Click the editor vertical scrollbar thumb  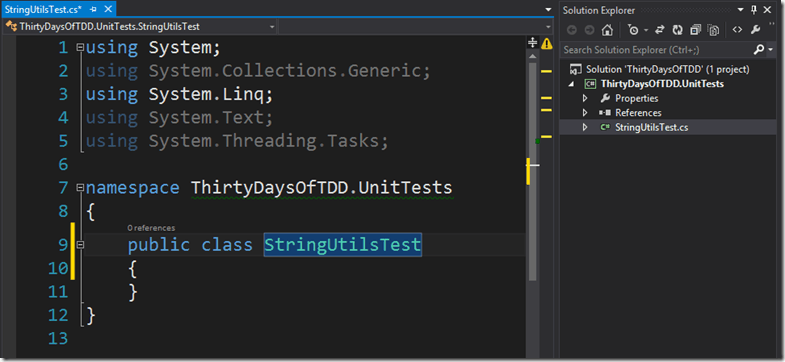[533, 164]
